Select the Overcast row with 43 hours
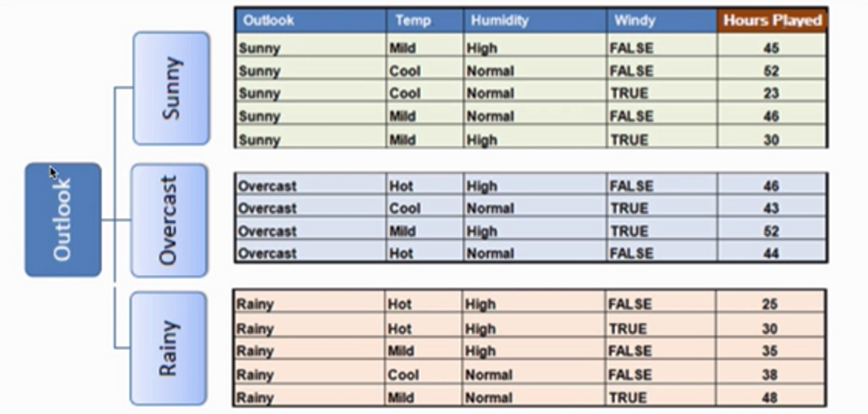 point(266,208)
